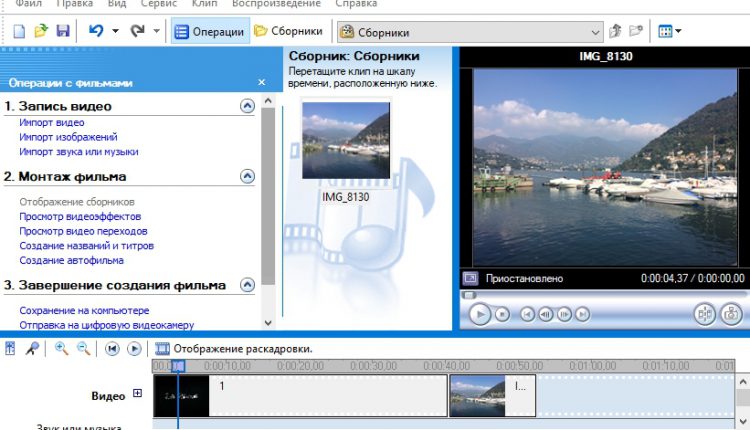Image resolution: width=750 pixels, height=430 pixels.
Task: Toggle the Сборники collections pane button
Action: pos(288,31)
